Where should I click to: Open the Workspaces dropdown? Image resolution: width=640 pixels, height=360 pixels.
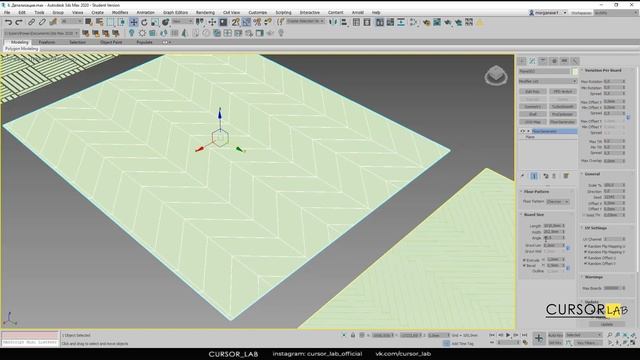tap(615, 13)
